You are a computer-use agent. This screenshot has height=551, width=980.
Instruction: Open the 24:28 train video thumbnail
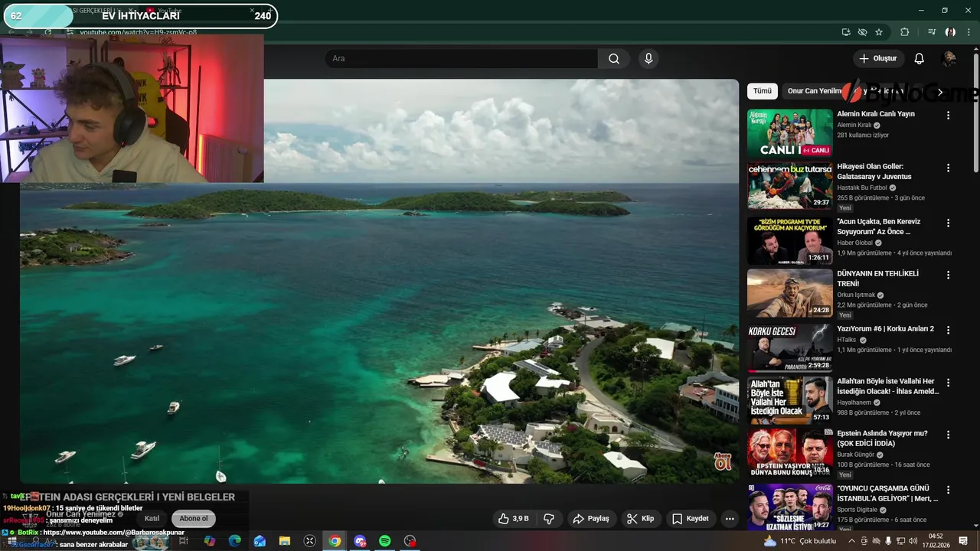[789, 293]
